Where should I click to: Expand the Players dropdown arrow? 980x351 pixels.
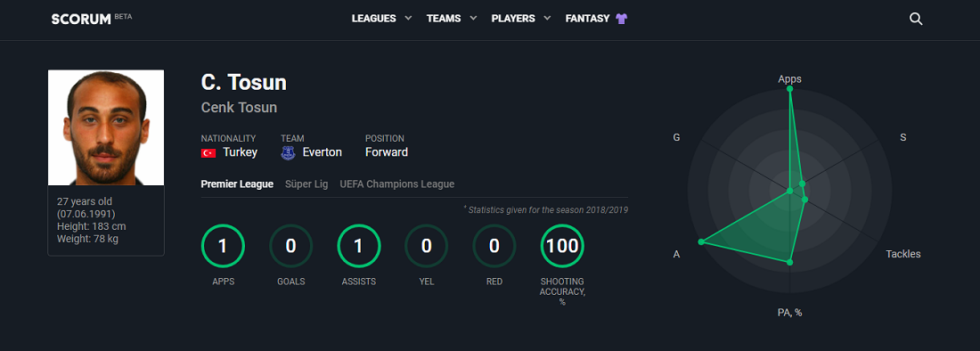tap(547, 19)
